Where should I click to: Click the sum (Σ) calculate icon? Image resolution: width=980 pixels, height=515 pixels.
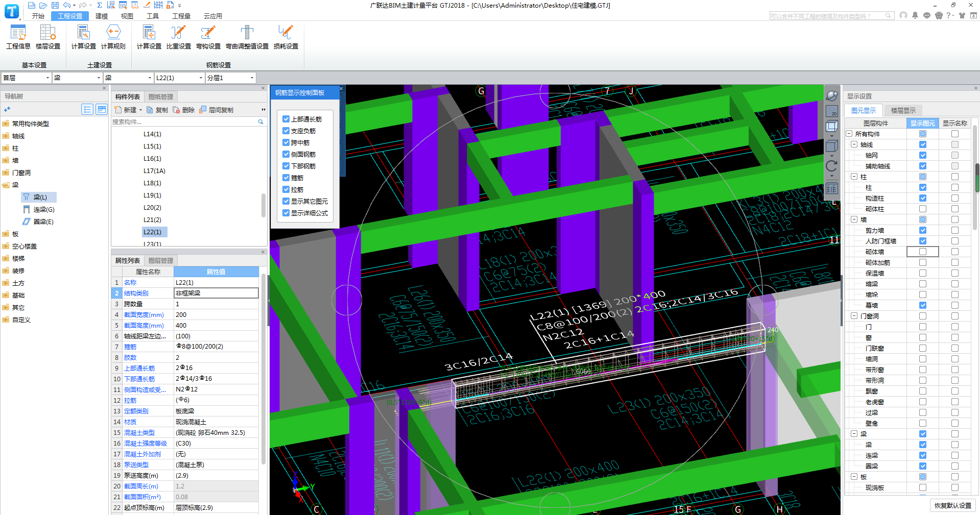click(x=100, y=5)
